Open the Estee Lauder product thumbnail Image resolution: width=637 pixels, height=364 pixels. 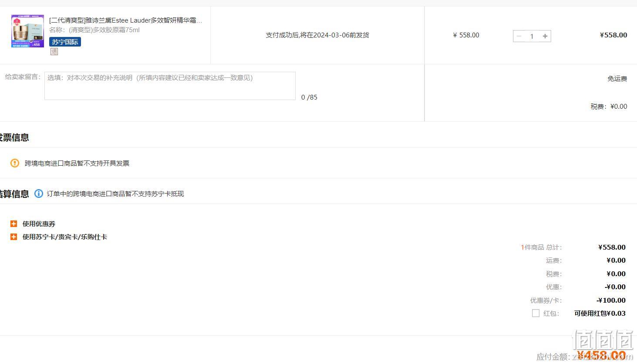pyautogui.click(x=27, y=31)
